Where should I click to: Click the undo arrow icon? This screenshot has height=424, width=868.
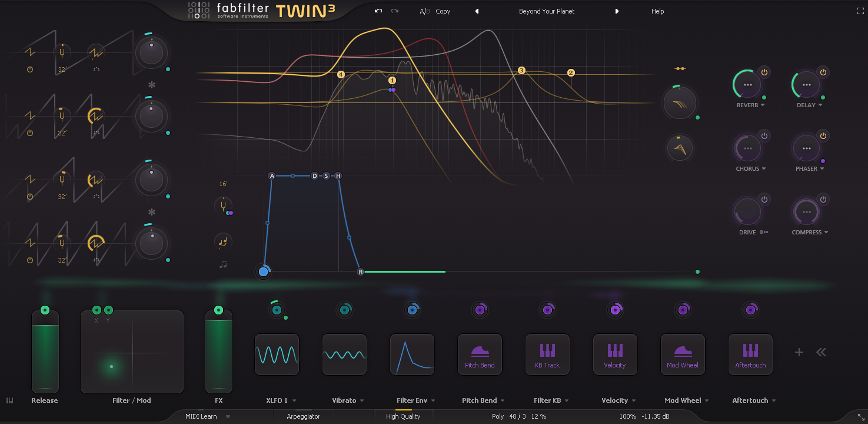[x=378, y=11]
